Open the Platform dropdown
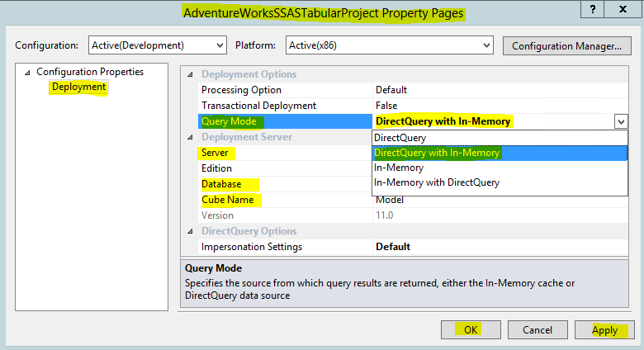 pyautogui.click(x=486, y=45)
